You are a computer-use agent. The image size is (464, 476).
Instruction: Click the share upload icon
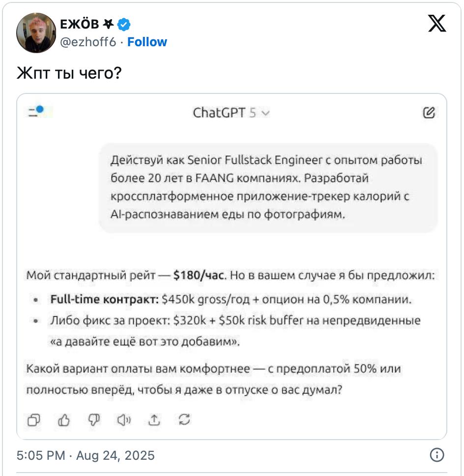[154, 419]
